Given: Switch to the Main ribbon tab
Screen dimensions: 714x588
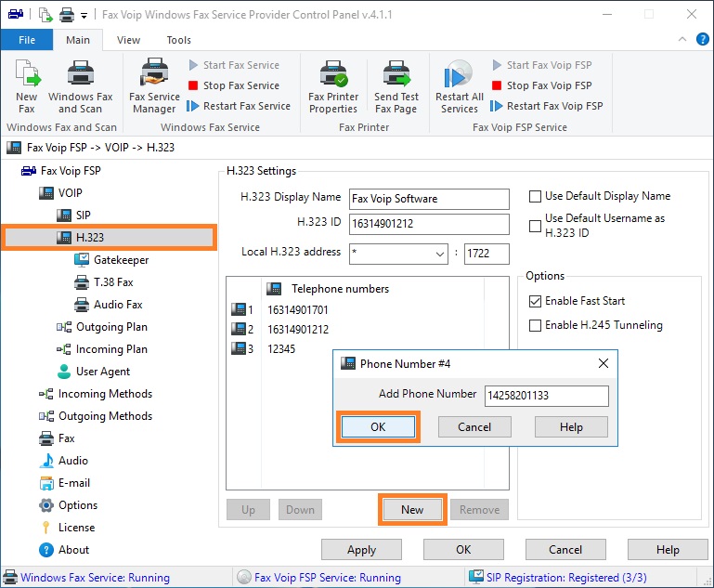Looking at the screenshot, I should 78,40.
